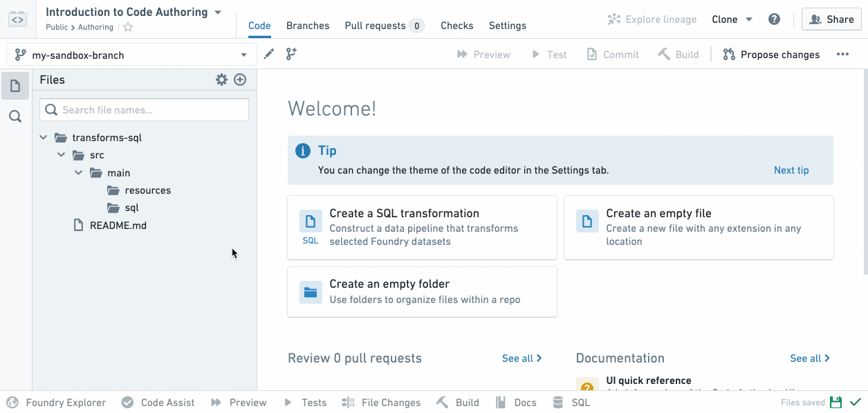Open the help question mark icon

[775, 19]
